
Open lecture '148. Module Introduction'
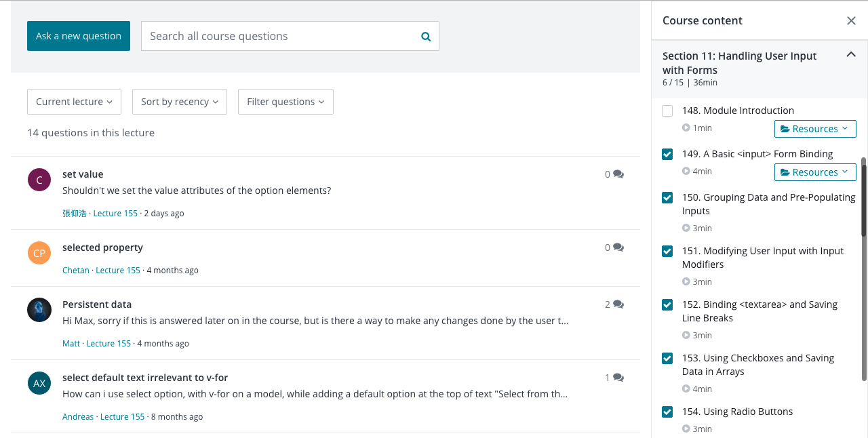pos(738,111)
